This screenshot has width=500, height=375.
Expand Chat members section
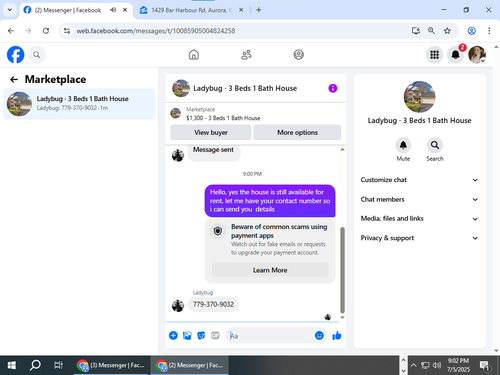coord(419,199)
